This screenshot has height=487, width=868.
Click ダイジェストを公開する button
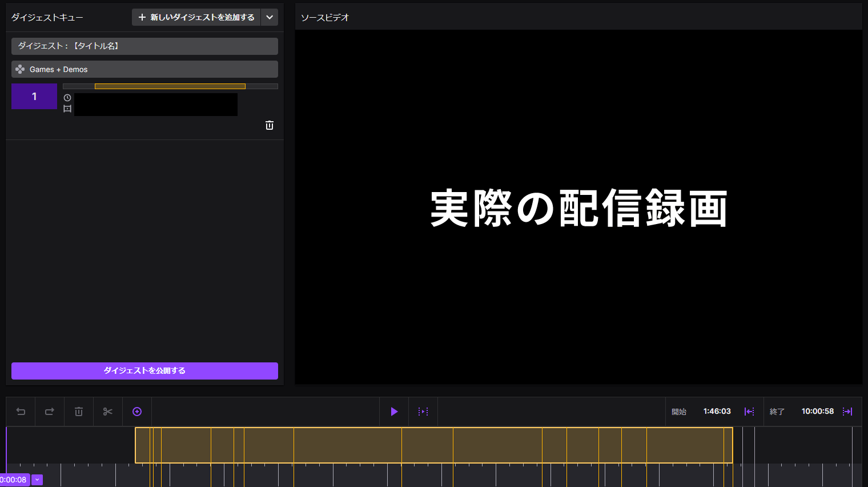coord(144,370)
